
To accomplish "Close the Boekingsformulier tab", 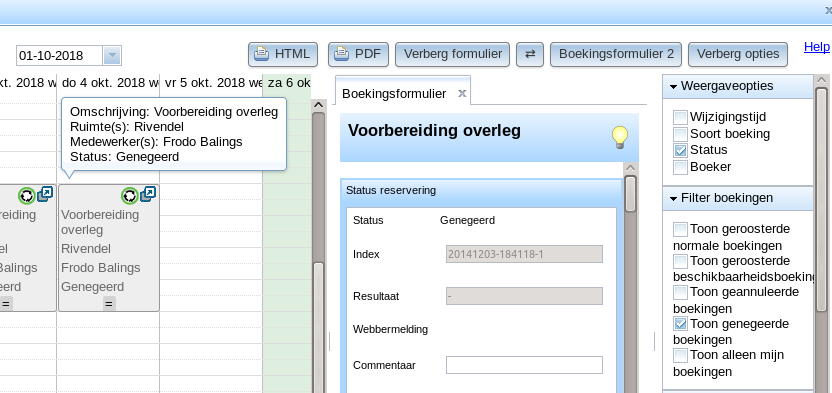I will (x=462, y=93).
